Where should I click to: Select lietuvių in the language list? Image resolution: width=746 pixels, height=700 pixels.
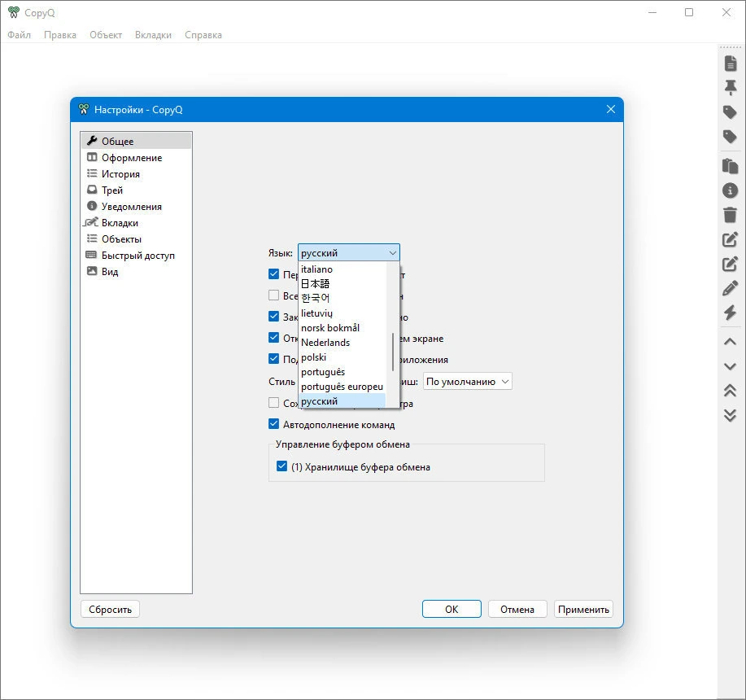click(x=342, y=313)
